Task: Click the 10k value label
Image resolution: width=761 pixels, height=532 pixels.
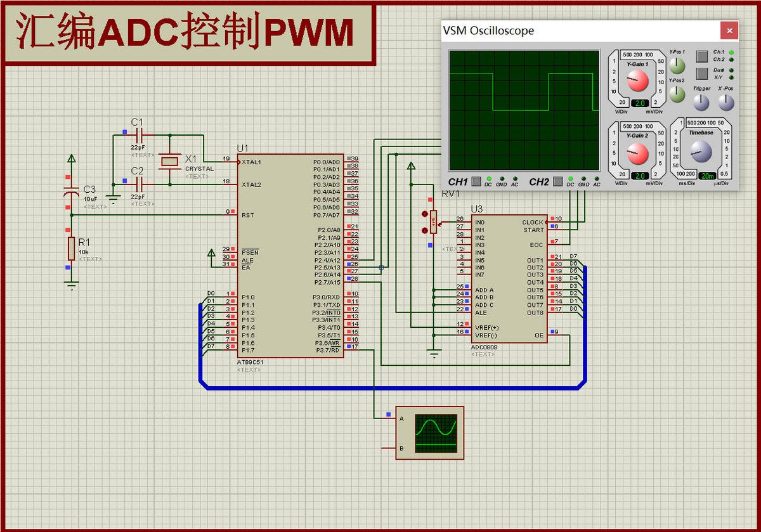Action: 84,252
